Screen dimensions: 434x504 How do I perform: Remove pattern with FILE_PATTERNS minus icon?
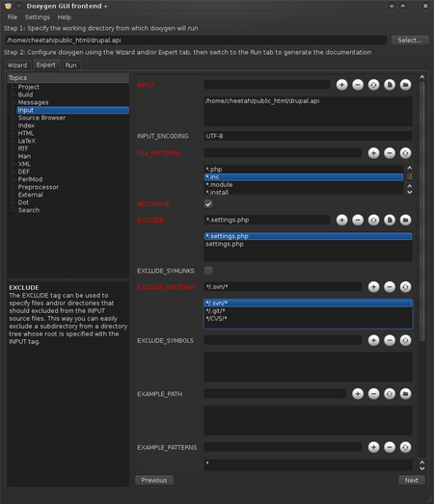[390, 153]
